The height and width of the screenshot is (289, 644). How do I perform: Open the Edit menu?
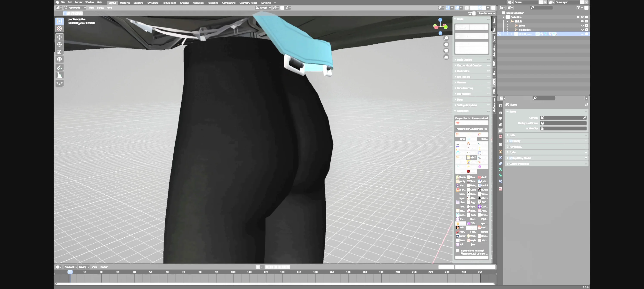[x=70, y=2]
